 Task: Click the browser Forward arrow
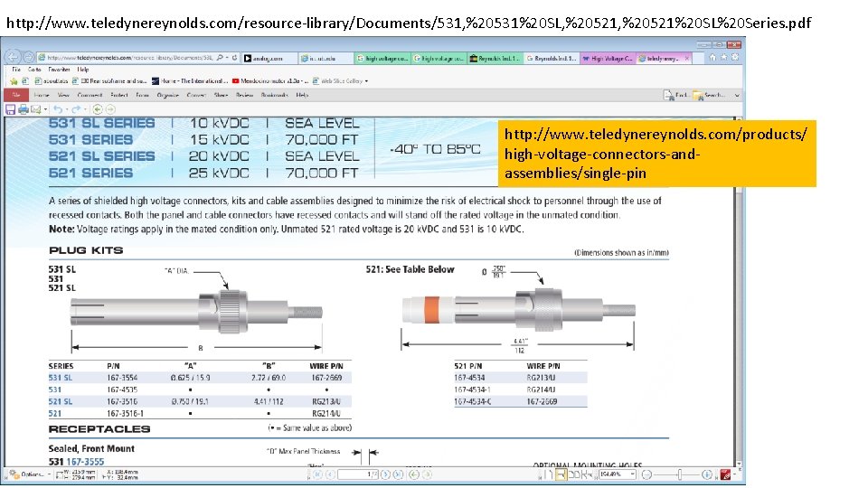click(x=28, y=58)
